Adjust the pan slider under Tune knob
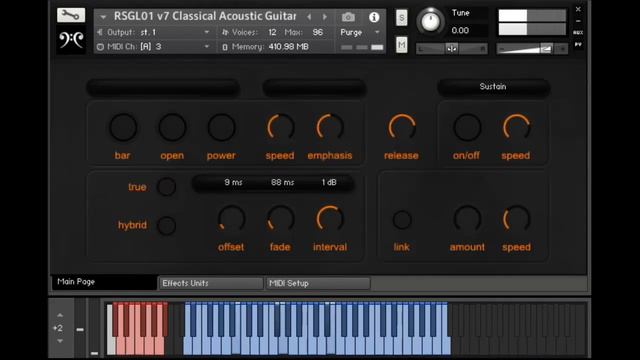 pyautogui.click(x=452, y=49)
